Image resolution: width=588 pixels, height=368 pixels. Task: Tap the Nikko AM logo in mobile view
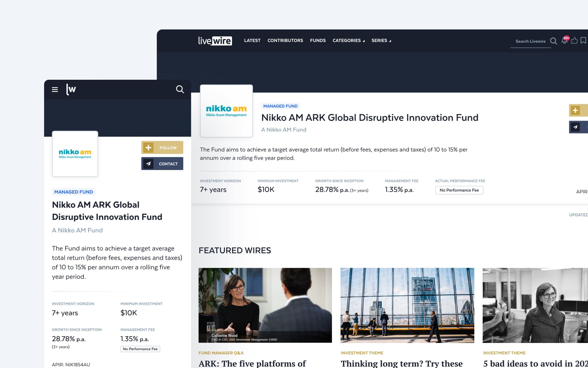tap(75, 154)
